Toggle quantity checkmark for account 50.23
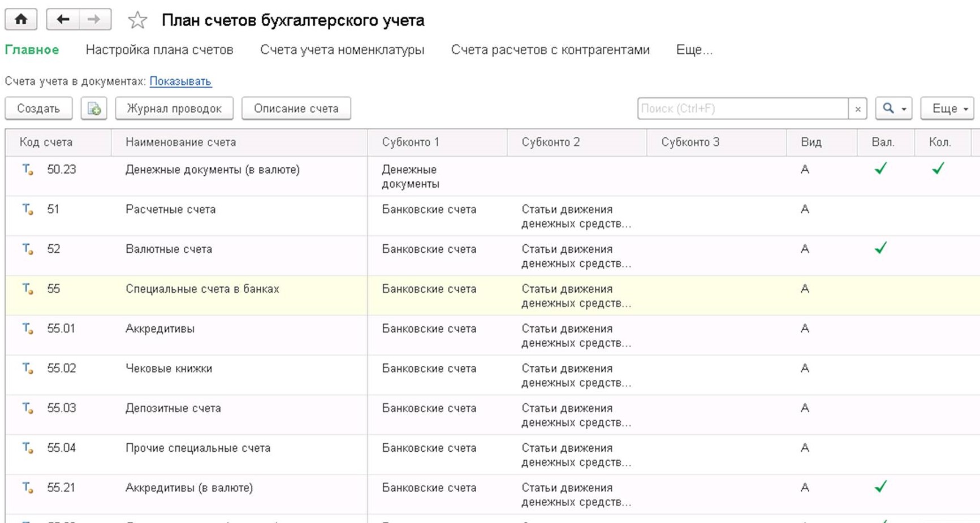Screen dimensions: 980x523 (x=938, y=168)
